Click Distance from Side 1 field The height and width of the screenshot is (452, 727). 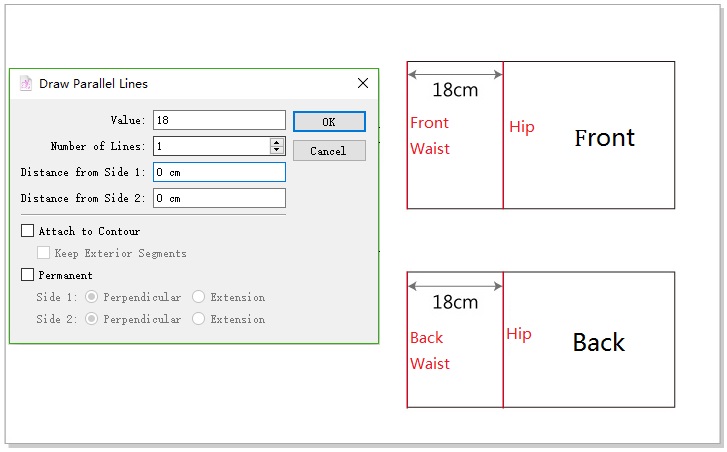pyautogui.click(x=219, y=172)
